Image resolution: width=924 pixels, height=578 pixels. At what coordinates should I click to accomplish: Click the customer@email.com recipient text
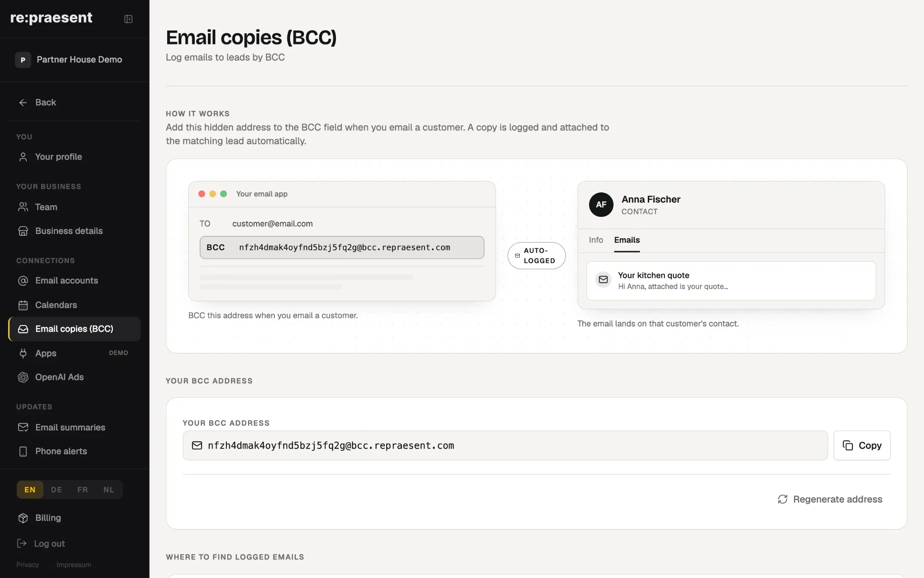pos(273,224)
